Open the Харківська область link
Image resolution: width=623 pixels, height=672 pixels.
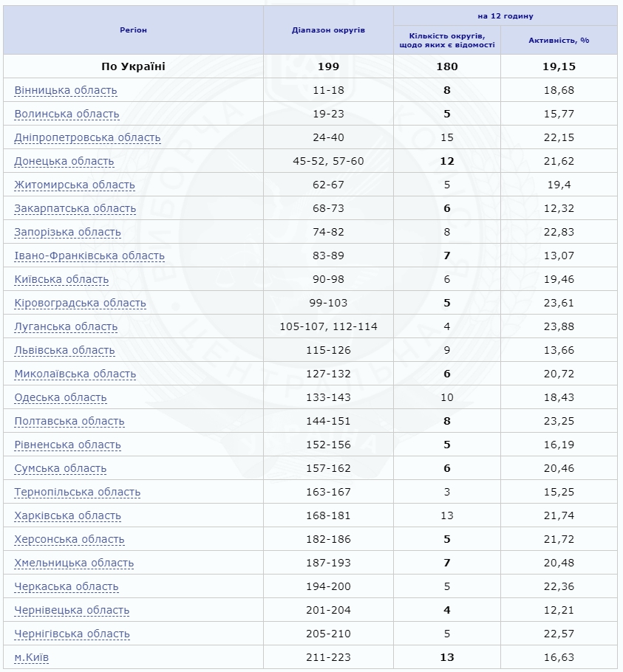click(x=68, y=515)
